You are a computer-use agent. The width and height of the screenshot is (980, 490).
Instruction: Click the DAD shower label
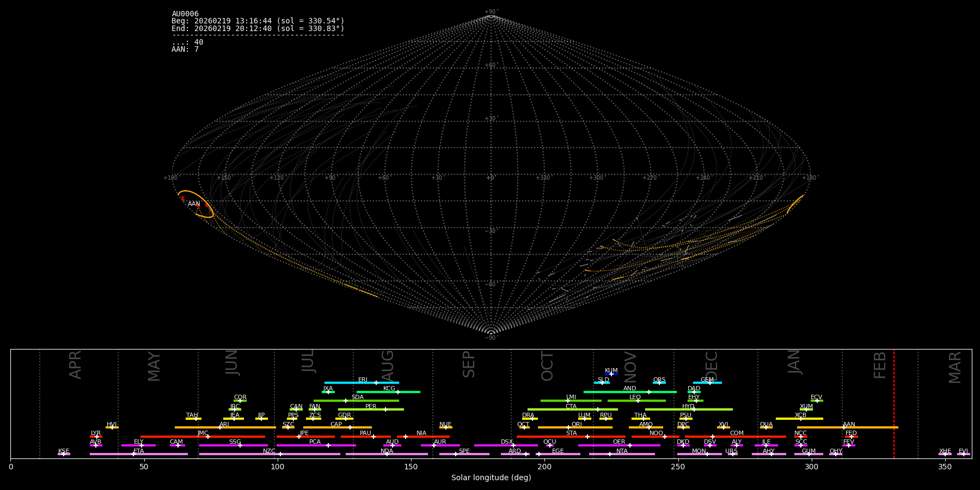[694, 389]
